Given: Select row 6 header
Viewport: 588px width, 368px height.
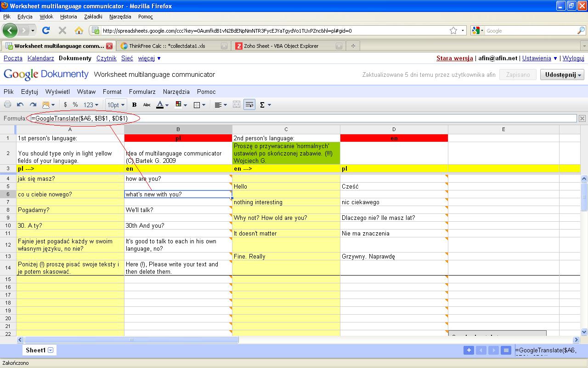Looking at the screenshot, I should (x=8, y=194).
